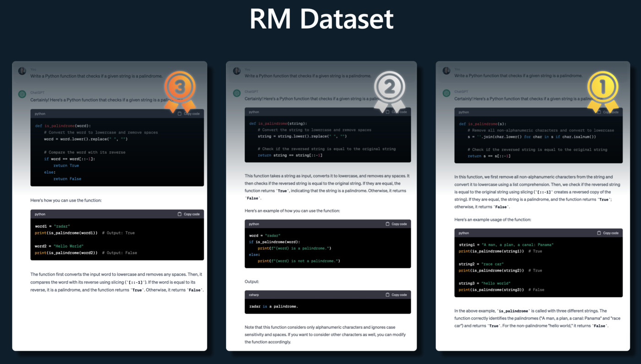The image size is (641, 364).
Task: Select the csharp label on the output block
Action: pyautogui.click(x=254, y=294)
